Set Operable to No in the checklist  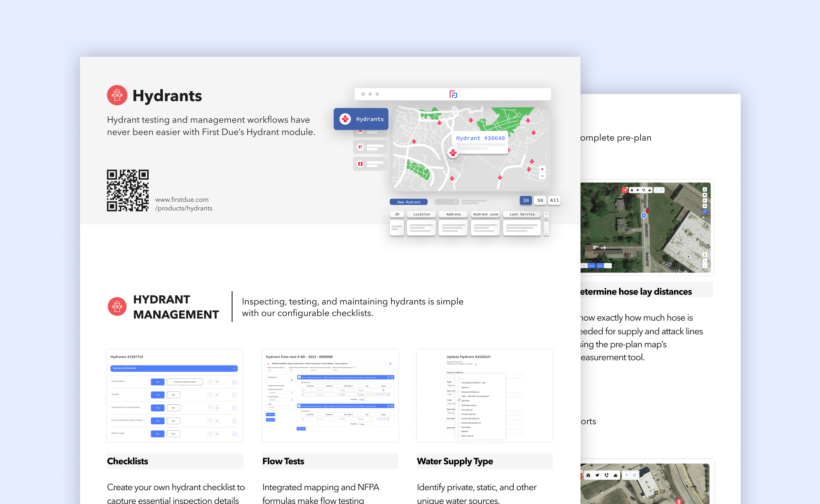pos(173,395)
